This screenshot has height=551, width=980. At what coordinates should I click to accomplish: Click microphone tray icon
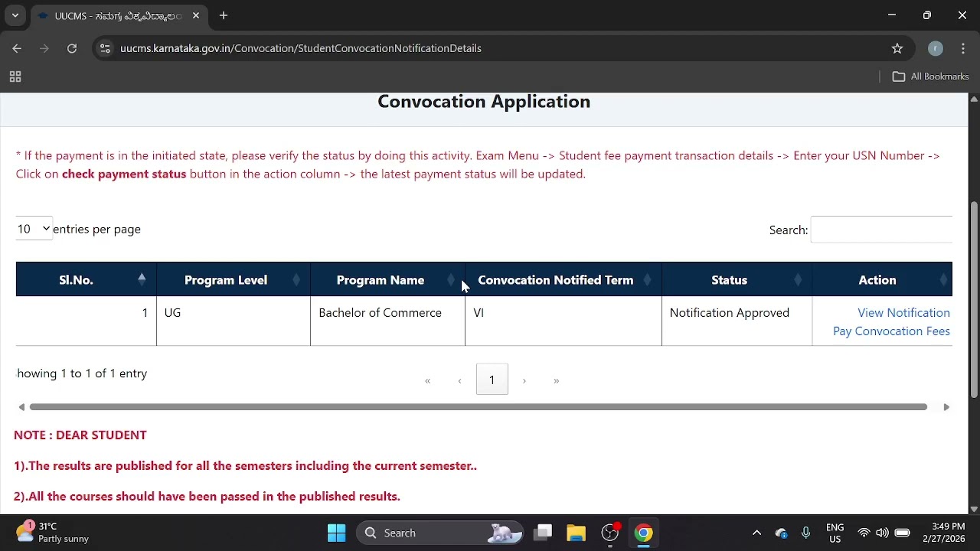(805, 533)
